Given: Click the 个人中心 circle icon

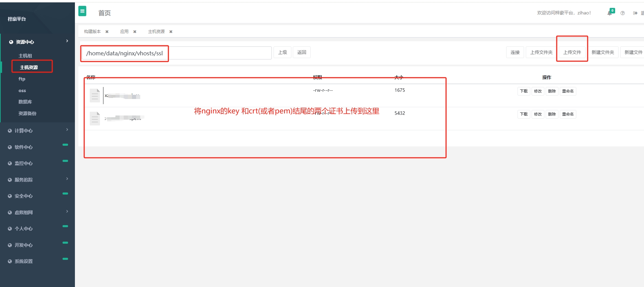Looking at the screenshot, I should coord(10,229).
